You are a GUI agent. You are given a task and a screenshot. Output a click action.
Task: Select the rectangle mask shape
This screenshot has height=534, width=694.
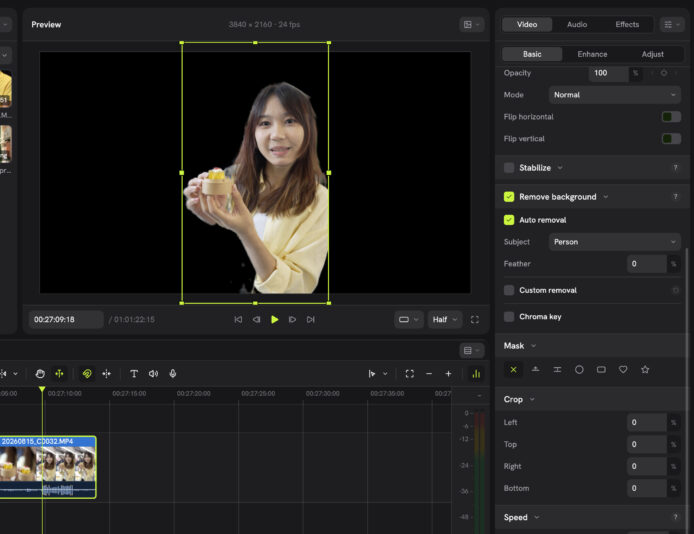coord(601,369)
